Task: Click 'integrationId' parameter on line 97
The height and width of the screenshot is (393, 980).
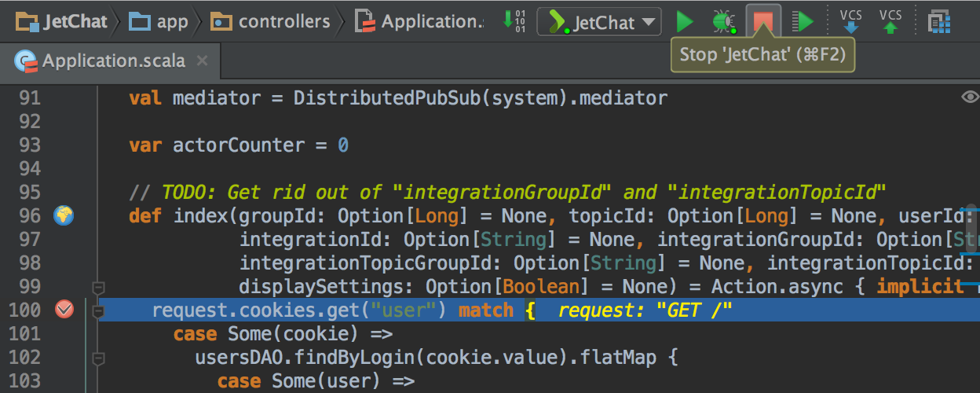Action: [x=310, y=240]
